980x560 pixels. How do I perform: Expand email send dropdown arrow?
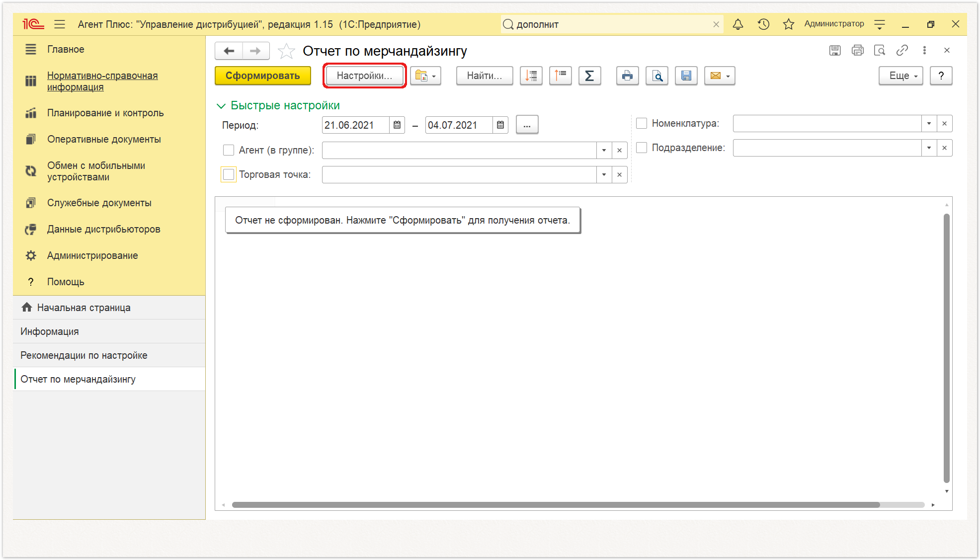point(728,76)
